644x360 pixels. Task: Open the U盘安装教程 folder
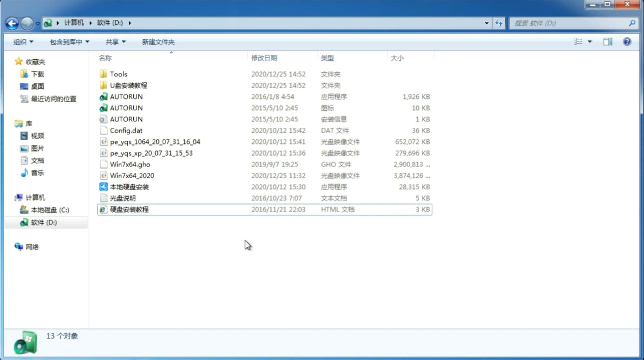click(x=129, y=85)
